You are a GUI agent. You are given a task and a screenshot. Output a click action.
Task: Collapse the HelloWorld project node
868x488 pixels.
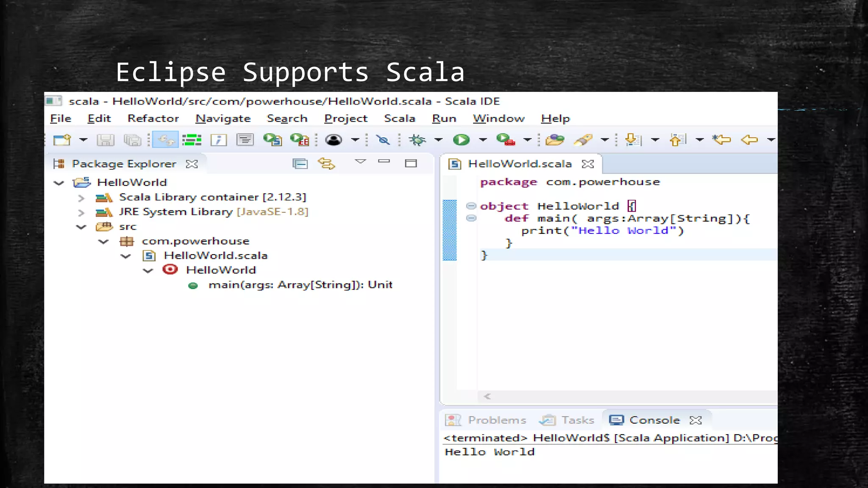tap(59, 183)
